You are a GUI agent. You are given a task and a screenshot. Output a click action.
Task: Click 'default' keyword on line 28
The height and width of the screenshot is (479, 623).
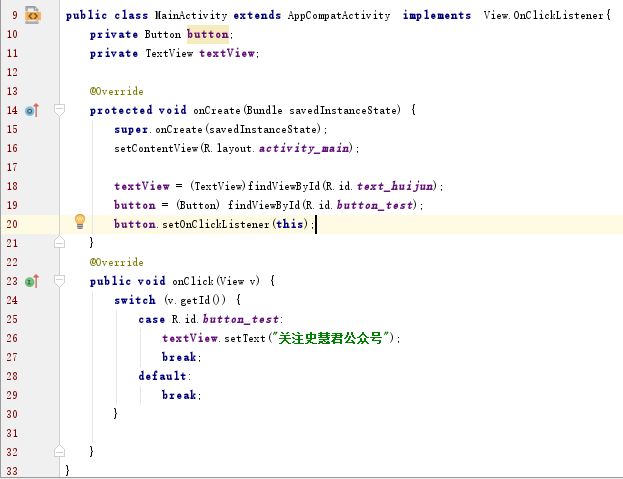163,376
